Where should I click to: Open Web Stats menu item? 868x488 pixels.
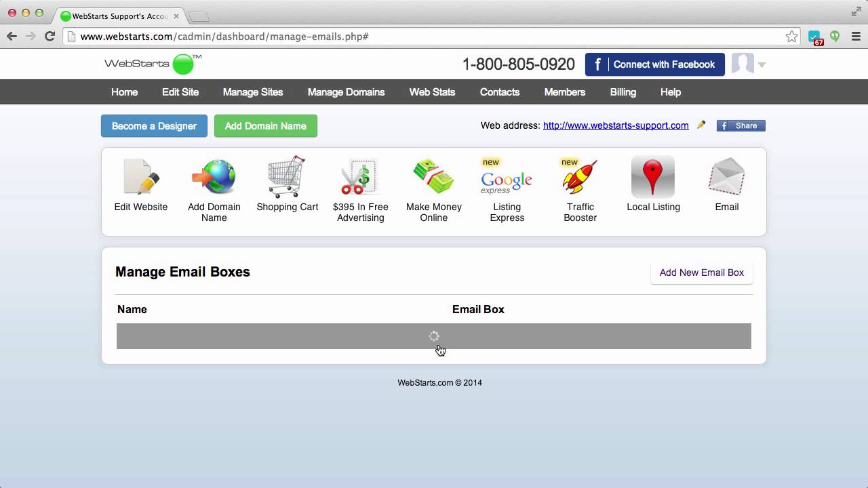click(432, 92)
